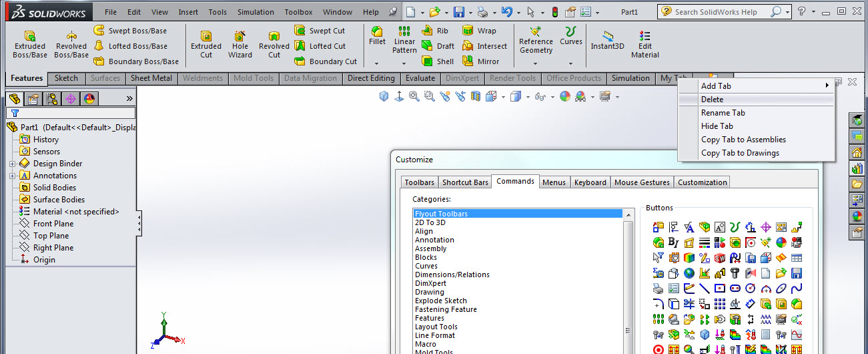Click the Swept Cut command

(320, 31)
